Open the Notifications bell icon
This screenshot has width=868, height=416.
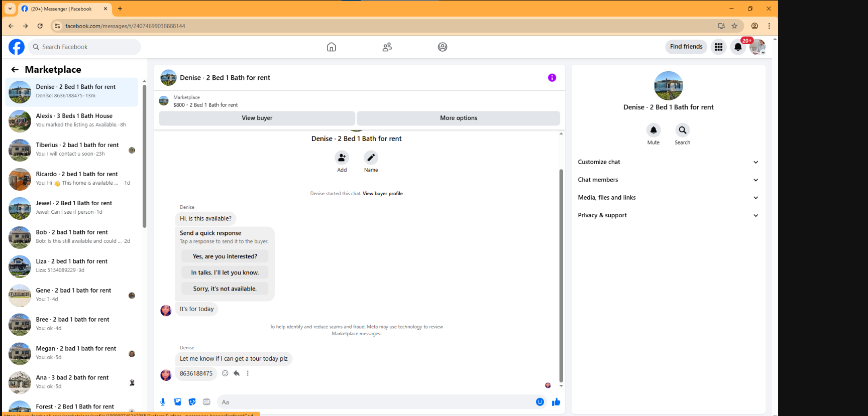738,47
